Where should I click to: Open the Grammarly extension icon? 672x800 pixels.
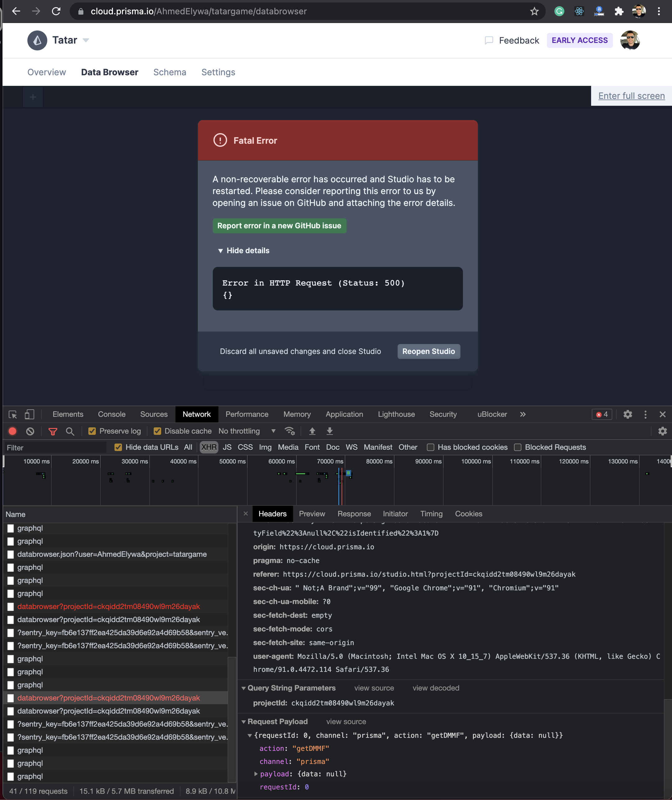559,12
